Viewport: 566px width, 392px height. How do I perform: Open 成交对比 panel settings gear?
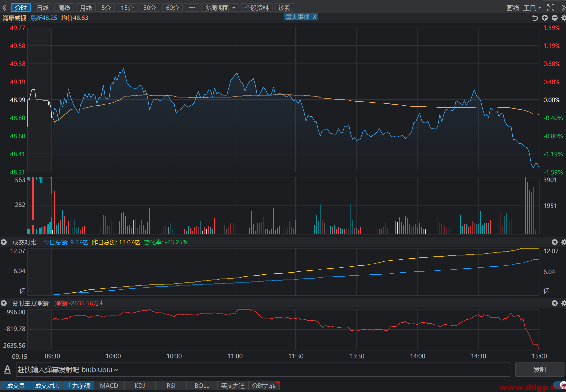[564, 242]
